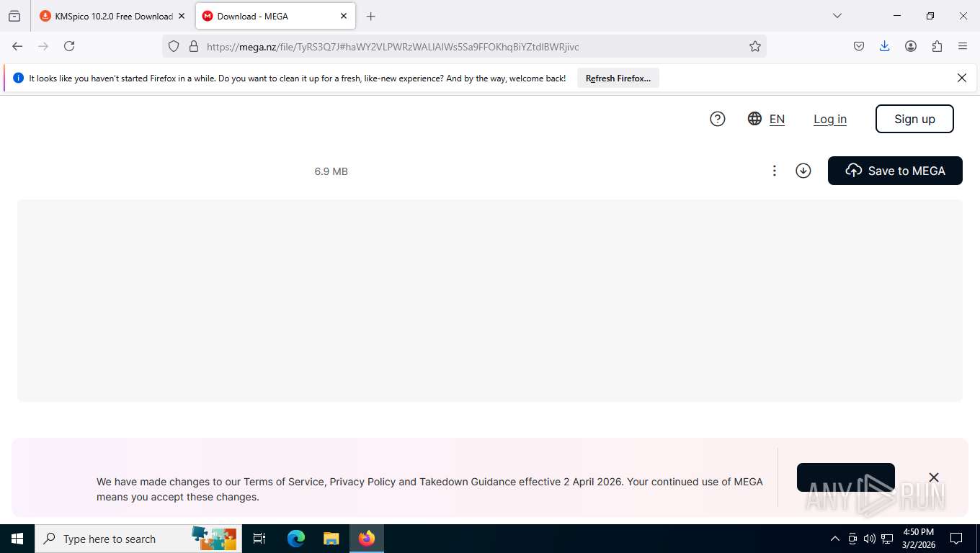The image size is (980, 553).
Task: Dismiss the Firefox refresh notification bar
Action: point(962,78)
